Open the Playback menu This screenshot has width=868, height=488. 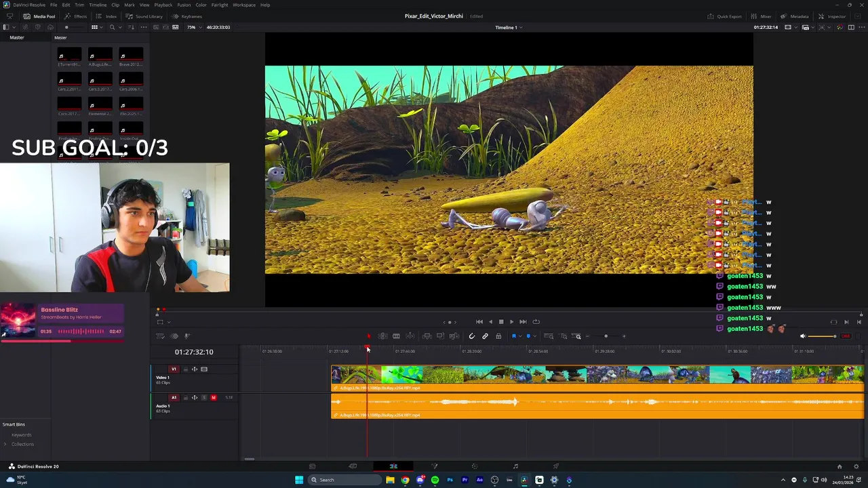[x=163, y=5]
